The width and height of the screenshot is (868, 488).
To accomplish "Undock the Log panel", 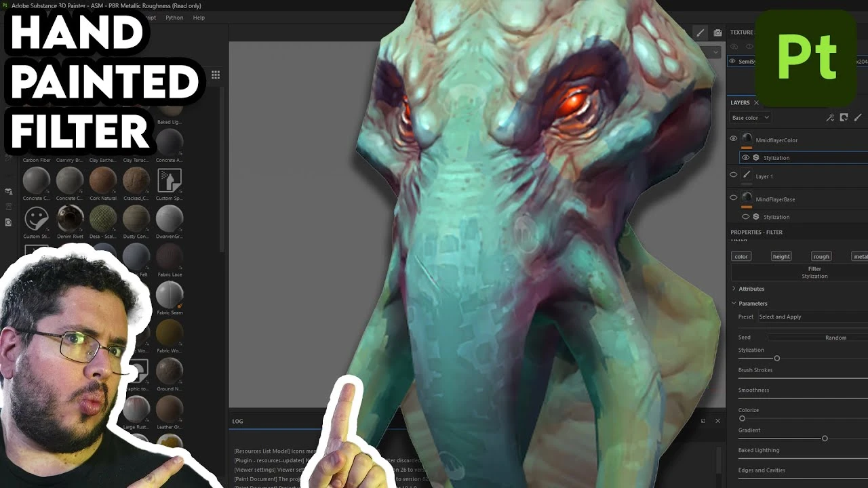I will tap(703, 421).
